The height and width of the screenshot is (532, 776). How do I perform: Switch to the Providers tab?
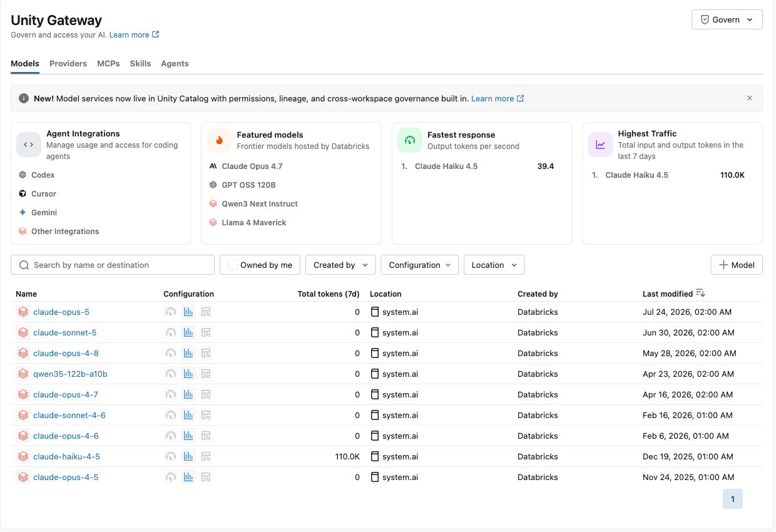tap(68, 63)
